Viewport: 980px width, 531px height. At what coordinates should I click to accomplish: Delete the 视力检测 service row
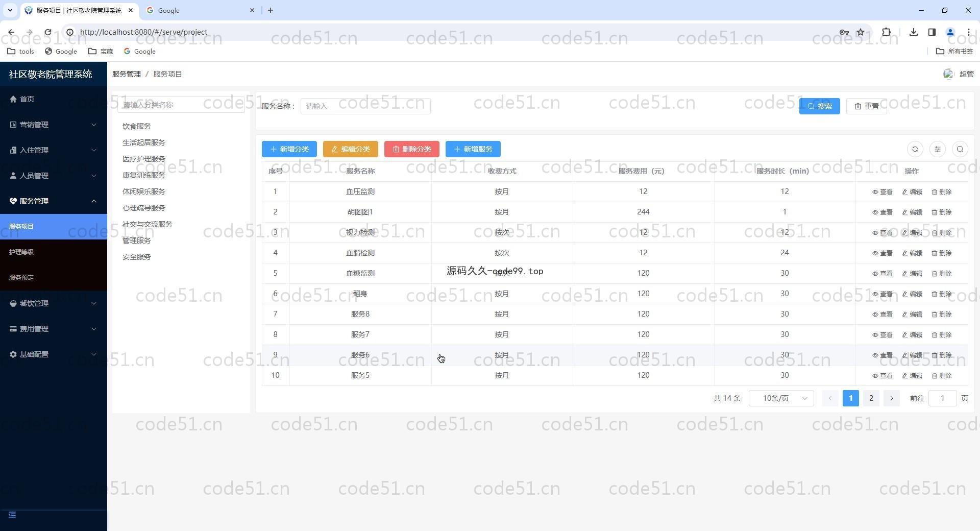point(942,233)
